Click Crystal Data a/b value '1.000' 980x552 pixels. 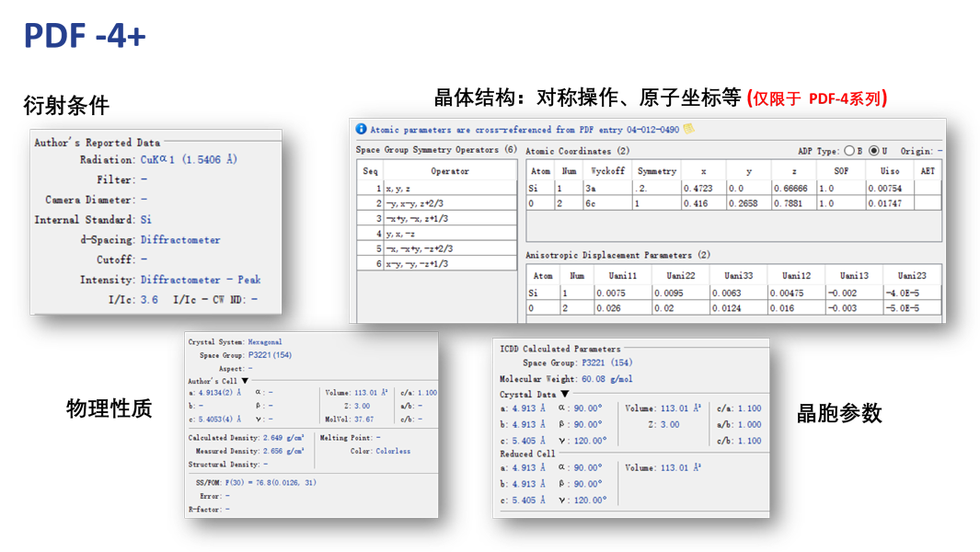pyautogui.click(x=749, y=424)
